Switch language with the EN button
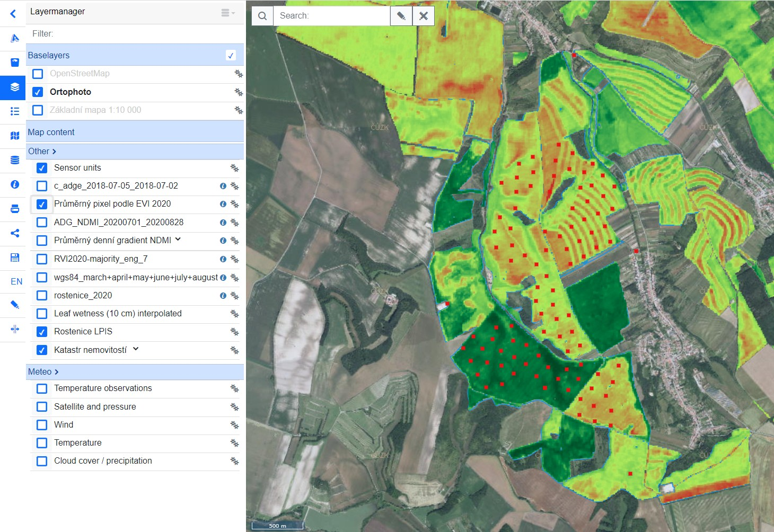 click(16, 281)
